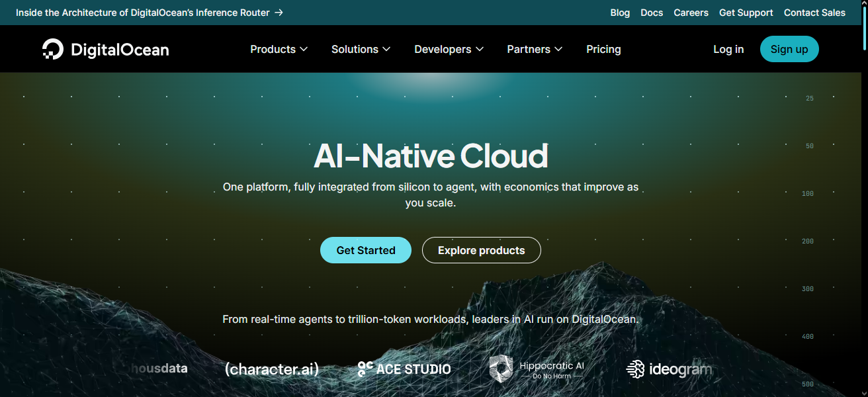Open the Hippocratic AI logo
The height and width of the screenshot is (397, 868).
tap(537, 369)
